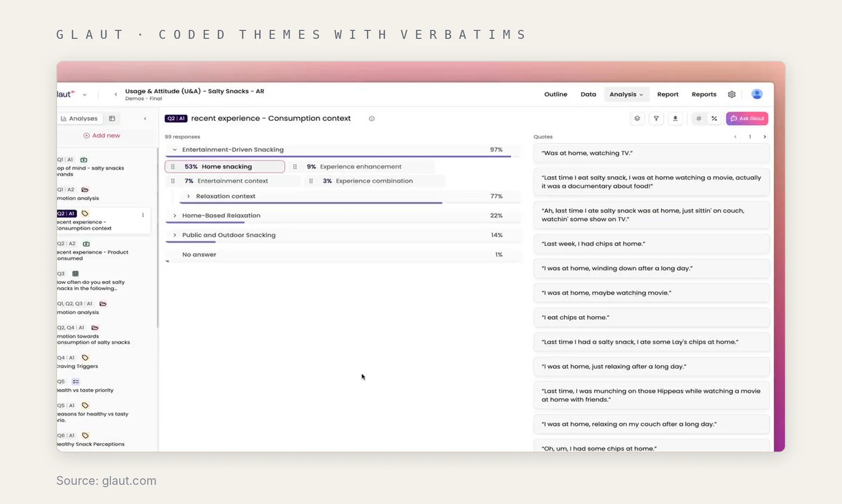
Task: Click drag handle of Experience combination
Action: [x=311, y=181]
